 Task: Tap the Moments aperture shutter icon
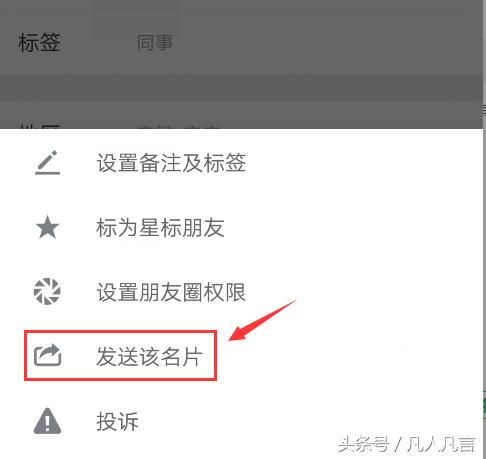pyautogui.click(x=47, y=291)
